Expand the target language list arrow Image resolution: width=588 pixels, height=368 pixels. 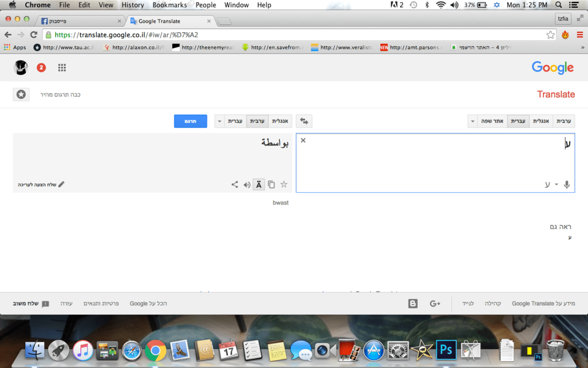219,121
